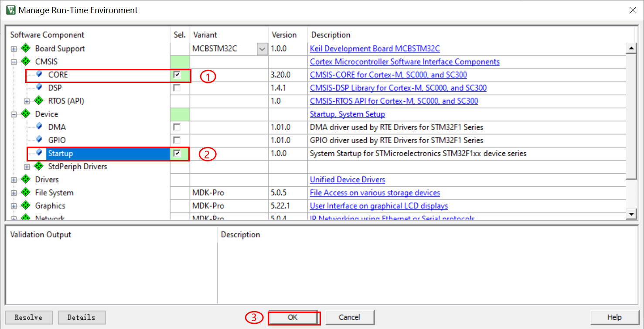The width and height of the screenshot is (644, 329).
Task: Enable the DSP component checkbox
Action: pyautogui.click(x=177, y=88)
